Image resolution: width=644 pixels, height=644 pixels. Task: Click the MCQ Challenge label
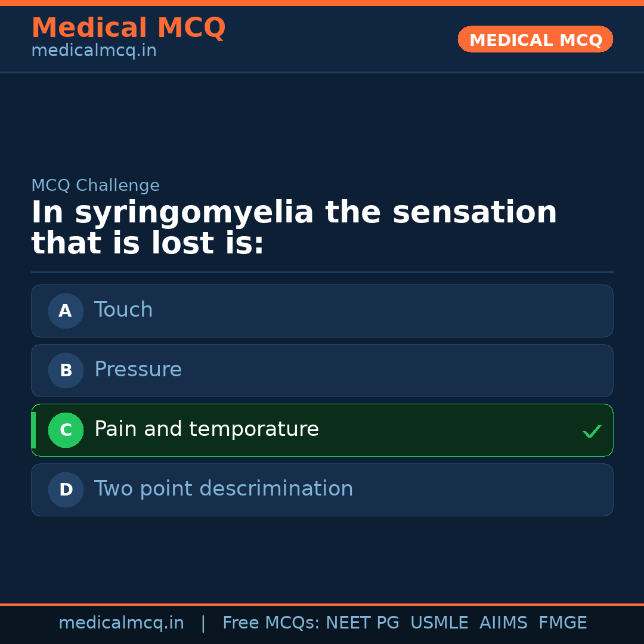click(x=95, y=185)
